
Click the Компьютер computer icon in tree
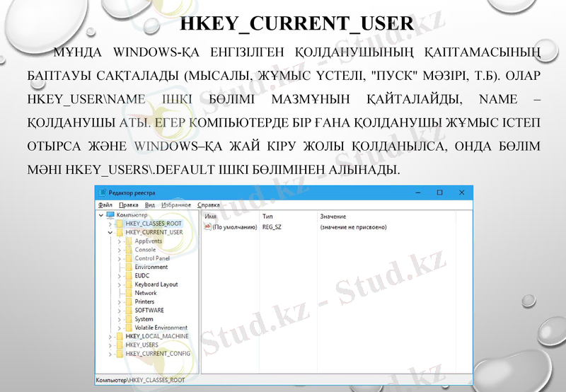coord(110,215)
